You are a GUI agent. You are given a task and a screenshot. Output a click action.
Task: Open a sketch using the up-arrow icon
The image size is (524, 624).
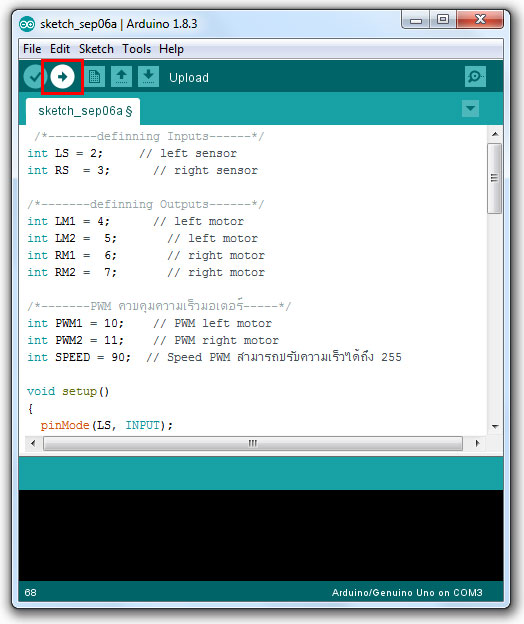pyautogui.click(x=122, y=76)
